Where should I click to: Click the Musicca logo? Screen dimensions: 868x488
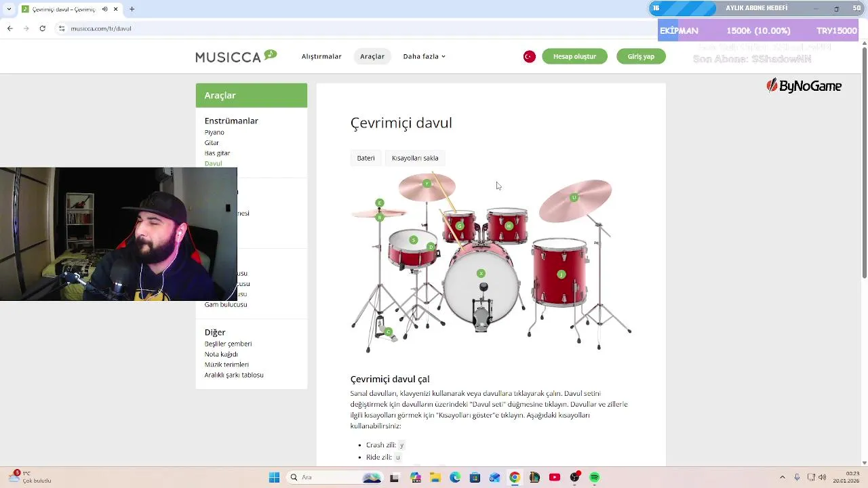[236, 56]
